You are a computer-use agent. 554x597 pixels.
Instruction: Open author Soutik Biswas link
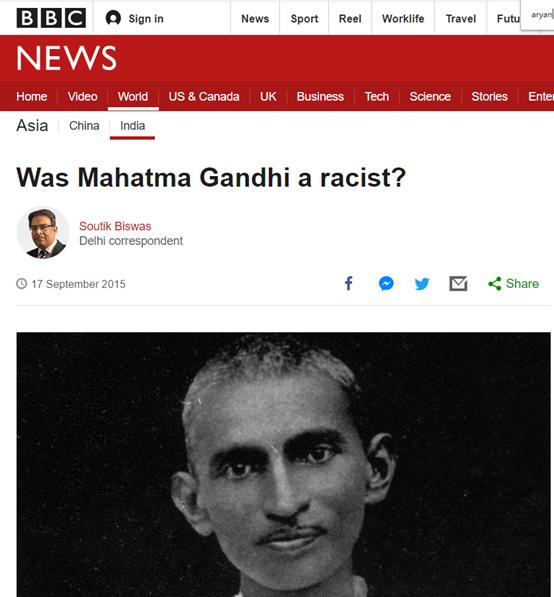coord(115,226)
